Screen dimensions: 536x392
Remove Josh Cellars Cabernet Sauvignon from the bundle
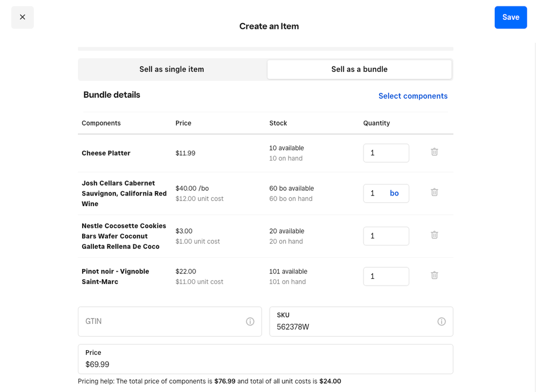(x=434, y=192)
